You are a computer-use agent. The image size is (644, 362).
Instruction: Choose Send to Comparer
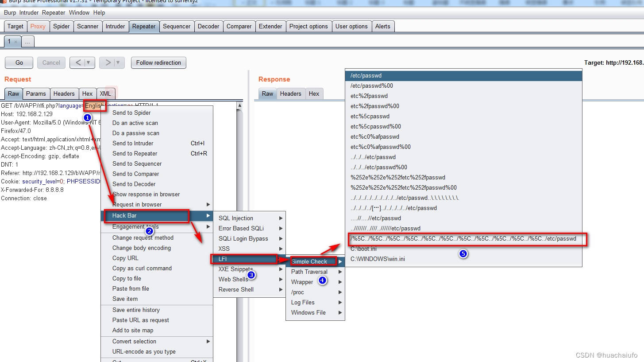(157, 174)
